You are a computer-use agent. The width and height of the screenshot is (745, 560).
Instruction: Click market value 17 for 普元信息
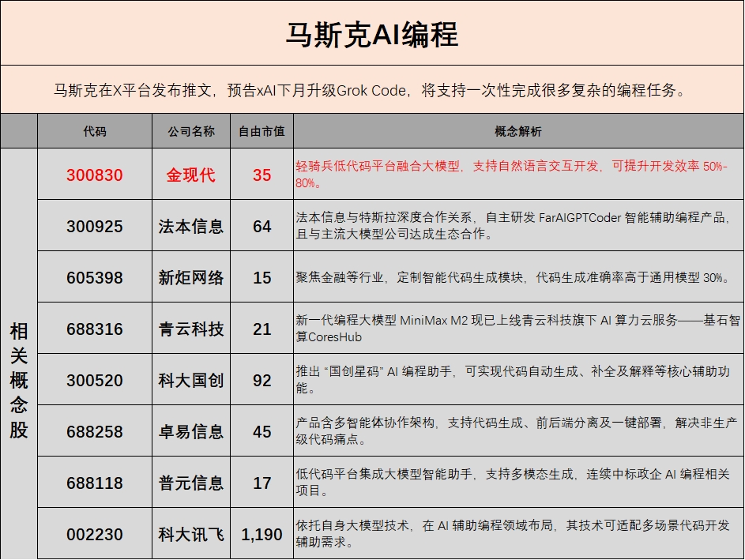pos(262,483)
